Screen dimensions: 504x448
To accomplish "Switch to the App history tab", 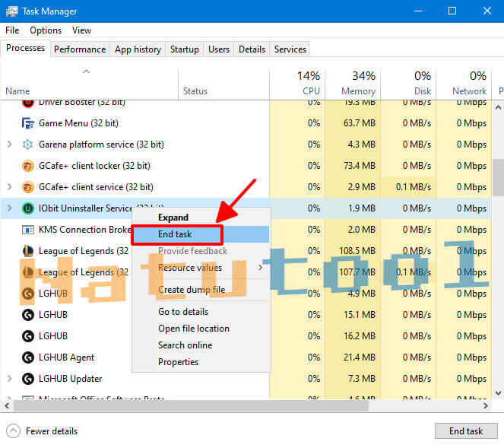I will (x=138, y=49).
